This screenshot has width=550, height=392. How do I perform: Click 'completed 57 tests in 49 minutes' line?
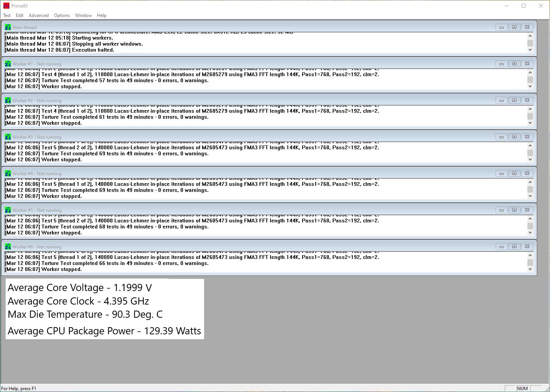pos(107,80)
